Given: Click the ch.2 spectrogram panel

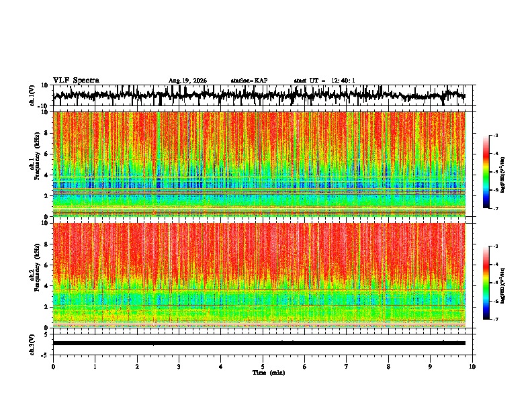Looking at the screenshot, I should point(259,275).
